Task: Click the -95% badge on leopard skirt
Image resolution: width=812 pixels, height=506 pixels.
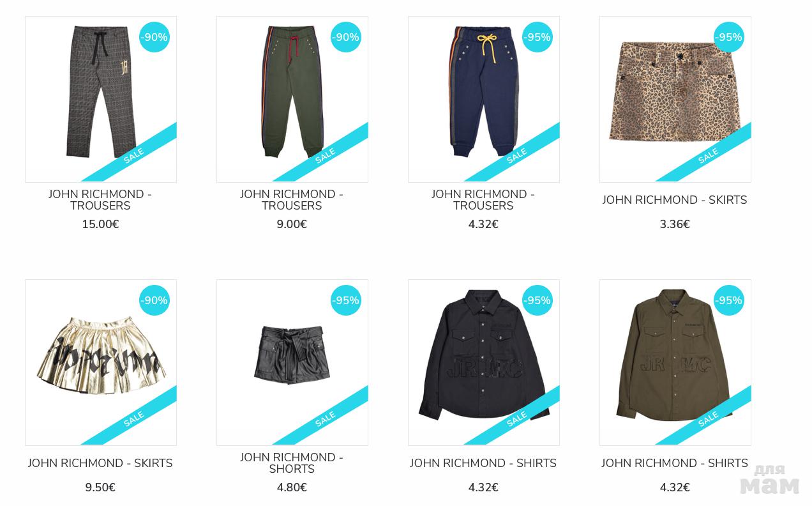Action: (729, 37)
